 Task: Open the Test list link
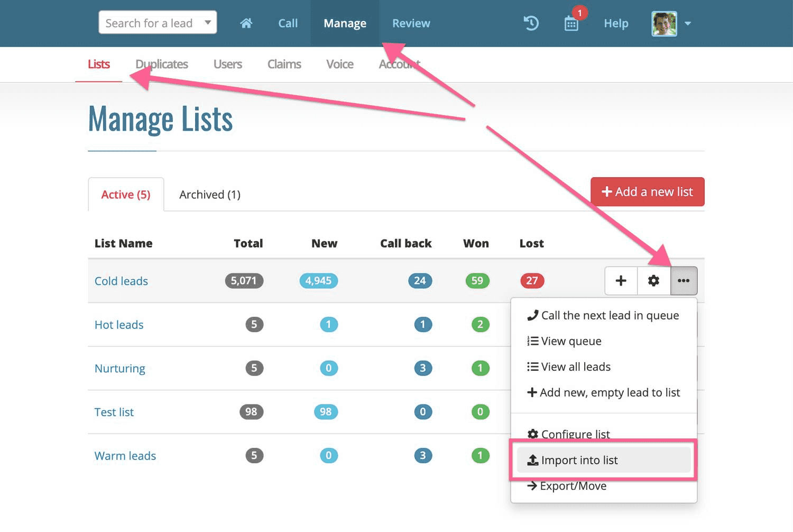click(x=114, y=412)
